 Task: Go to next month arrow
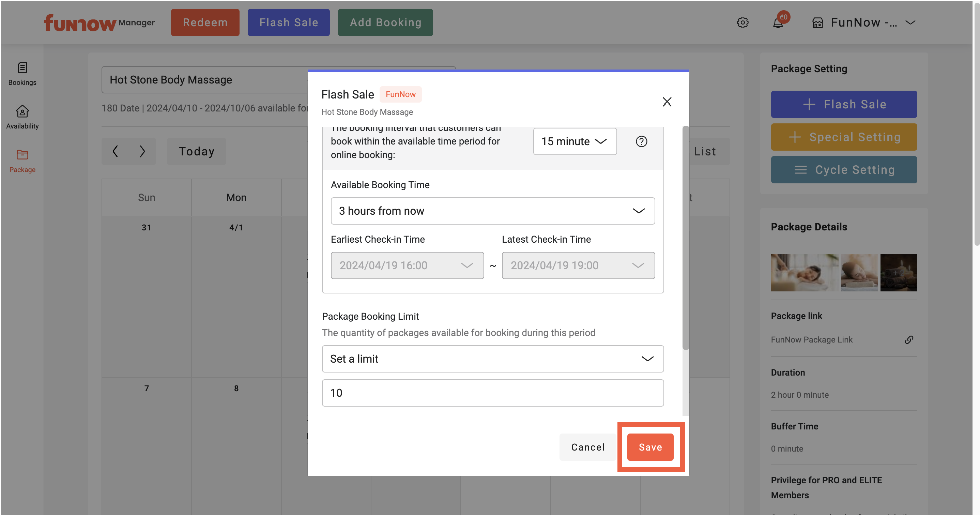click(142, 151)
